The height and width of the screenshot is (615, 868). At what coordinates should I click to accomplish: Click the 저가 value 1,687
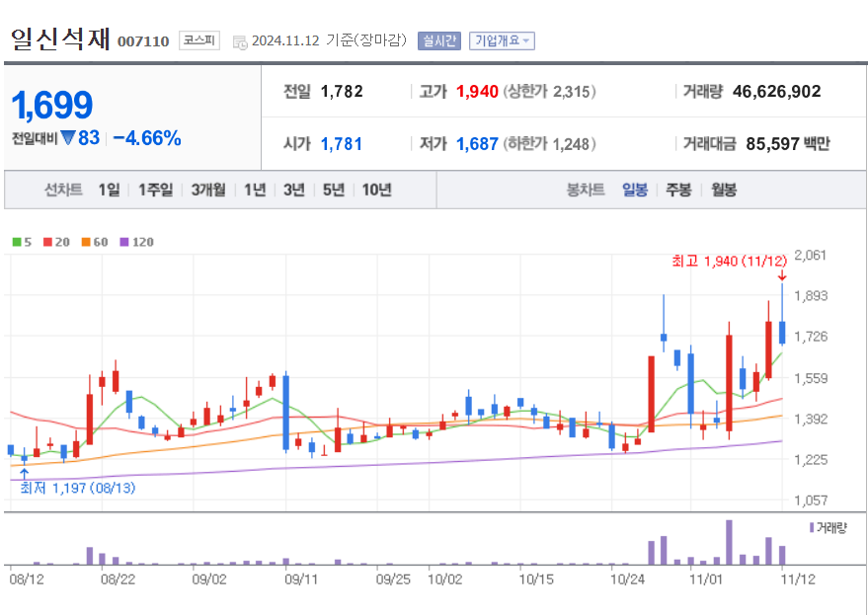pyautogui.click(x=477, y=144)
